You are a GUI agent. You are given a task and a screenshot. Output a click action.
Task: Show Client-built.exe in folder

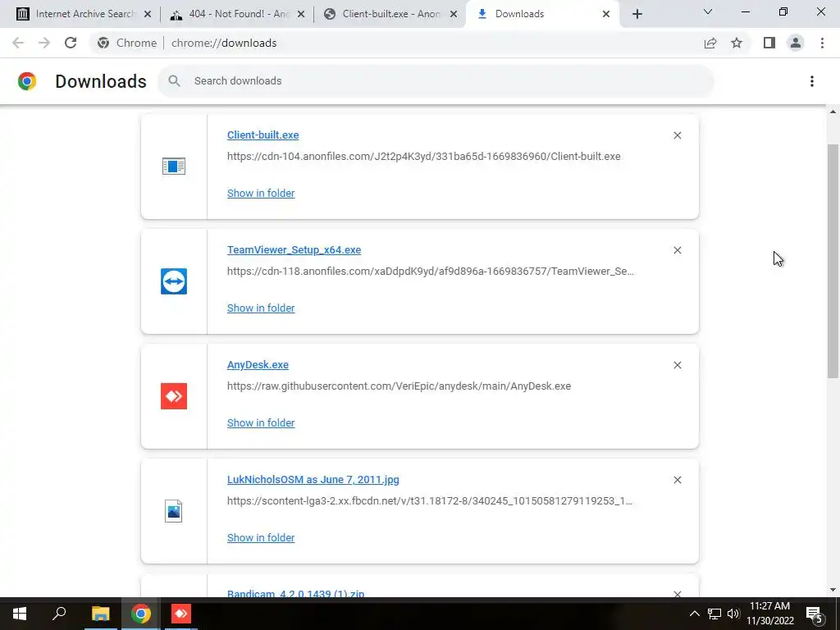(261, 194)
